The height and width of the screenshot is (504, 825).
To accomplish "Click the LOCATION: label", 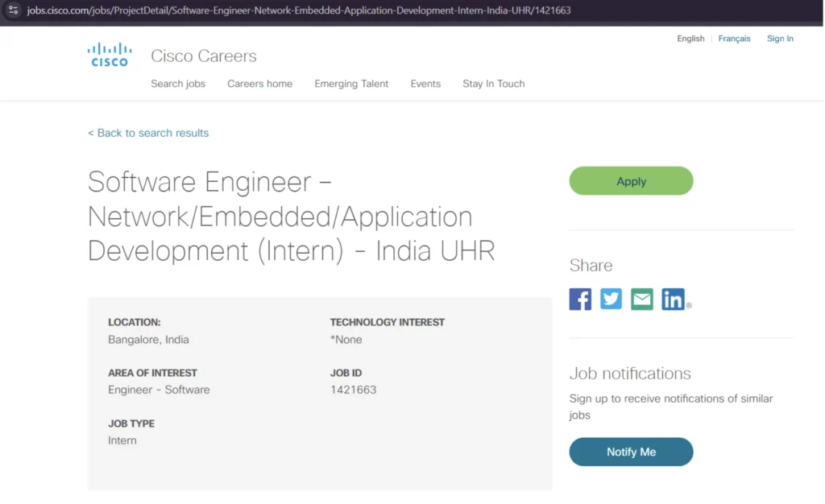I will 135,322.
